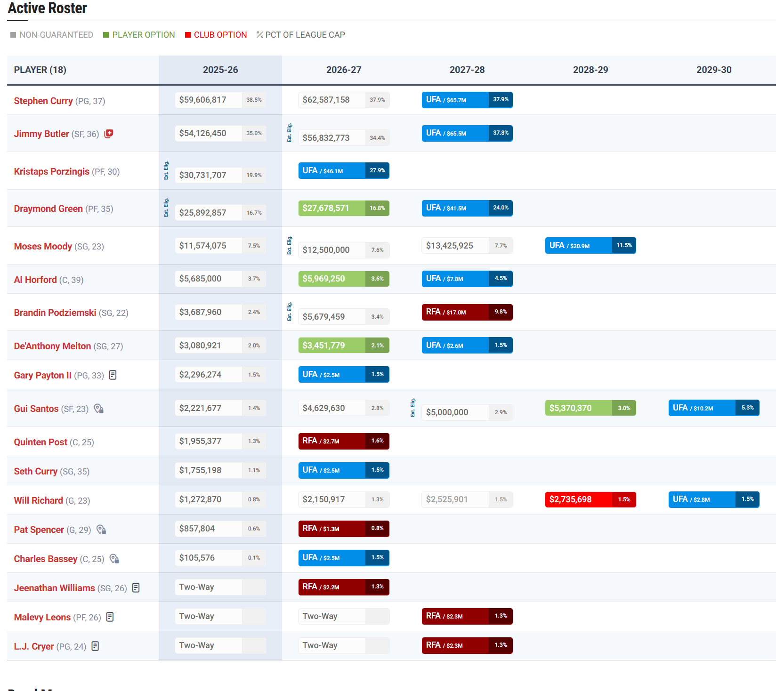The height and width of the screenshot is (691, 784).
Task: Click the 2027-28 column header
Action: 467,70
